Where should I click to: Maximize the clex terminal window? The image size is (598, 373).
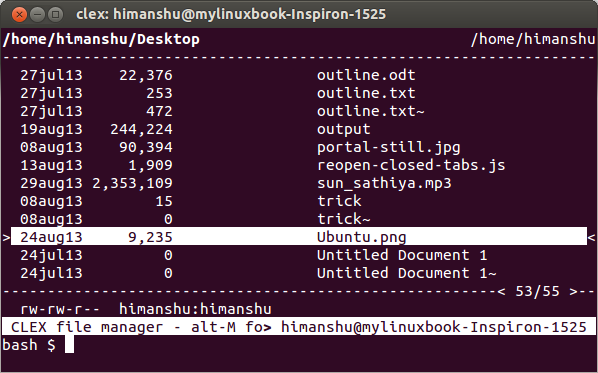55,15
